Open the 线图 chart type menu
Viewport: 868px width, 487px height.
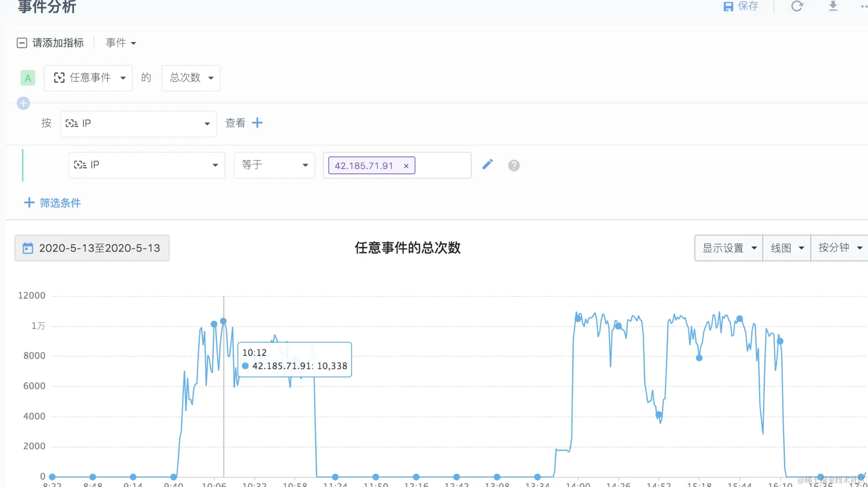pyautogui.click(x=786, y=248)
